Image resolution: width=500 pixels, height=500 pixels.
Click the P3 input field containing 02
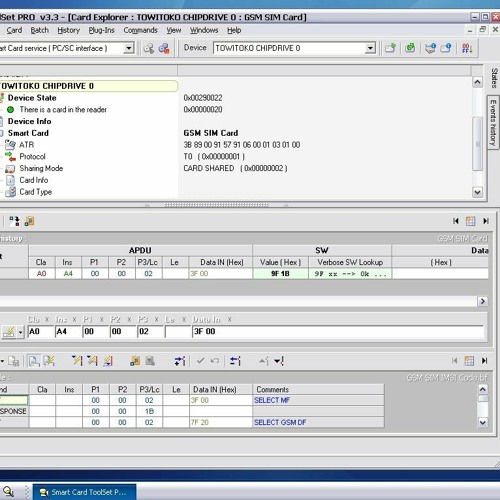coord(150,332)
